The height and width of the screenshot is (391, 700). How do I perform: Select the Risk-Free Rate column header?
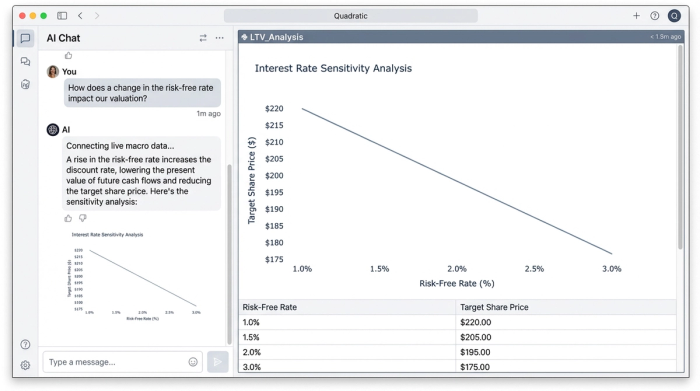tap(347, 307)
